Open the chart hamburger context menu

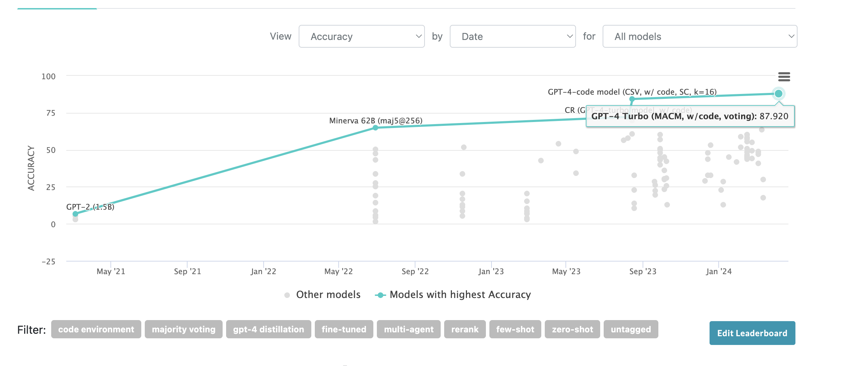pyautogui.click(x=784, y=77)
